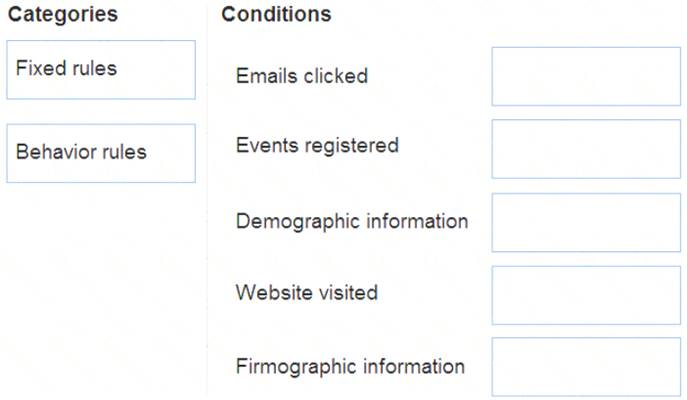Click the Firmographic information condition label
The image size is (687, 400).
coord(350,366)
